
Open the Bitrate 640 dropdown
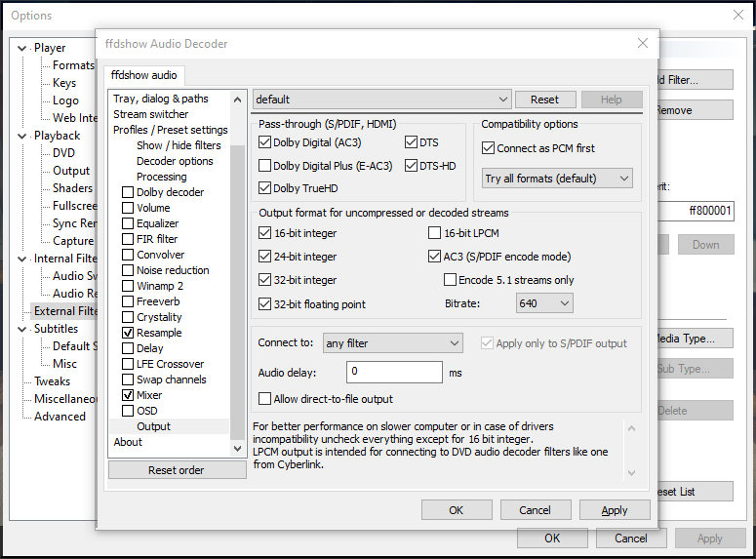[544, 303]
